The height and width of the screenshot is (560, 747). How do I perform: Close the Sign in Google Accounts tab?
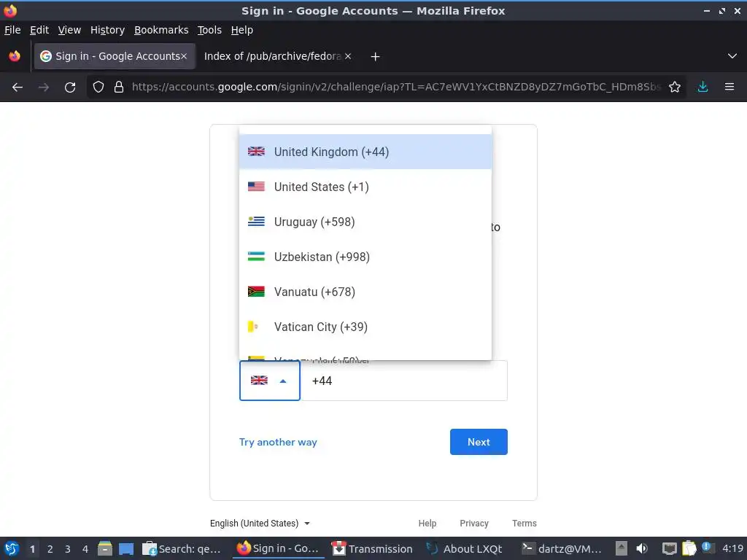[x=184, y=56]
